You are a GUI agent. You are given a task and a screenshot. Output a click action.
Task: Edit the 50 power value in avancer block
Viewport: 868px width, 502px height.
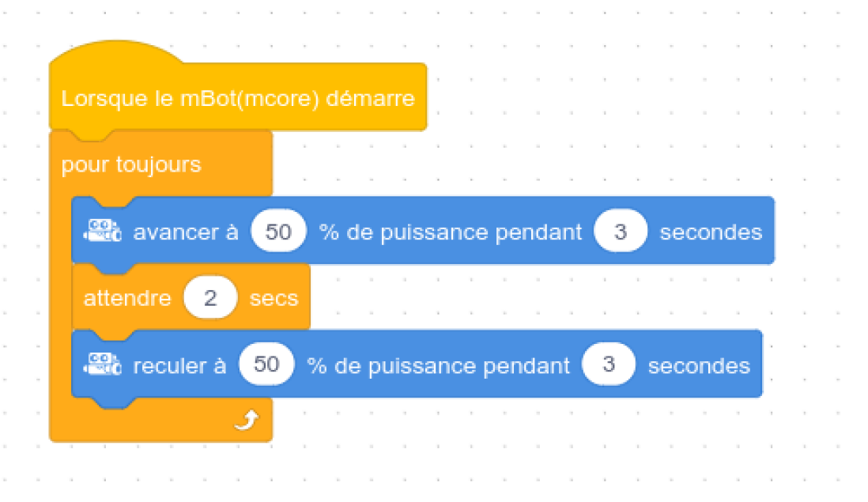[x=278, y=232]
